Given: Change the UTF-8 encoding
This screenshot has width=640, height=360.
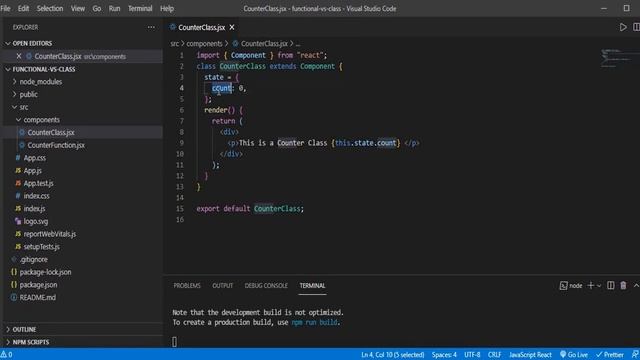Looking at the screenshot, I should pos(472,355).
